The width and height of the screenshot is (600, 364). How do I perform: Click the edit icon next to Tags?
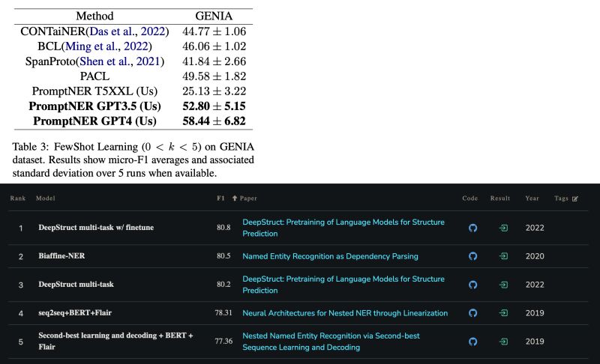click(x=575, y=198)
